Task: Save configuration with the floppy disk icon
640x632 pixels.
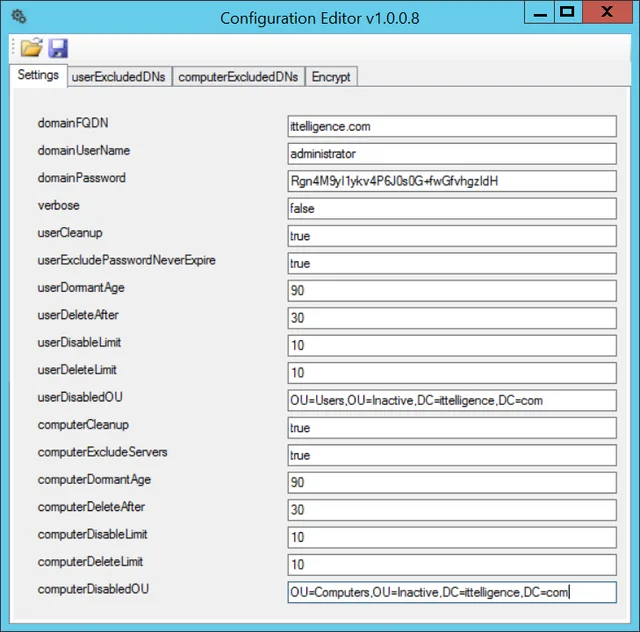Action: click(x=58, y=48)
